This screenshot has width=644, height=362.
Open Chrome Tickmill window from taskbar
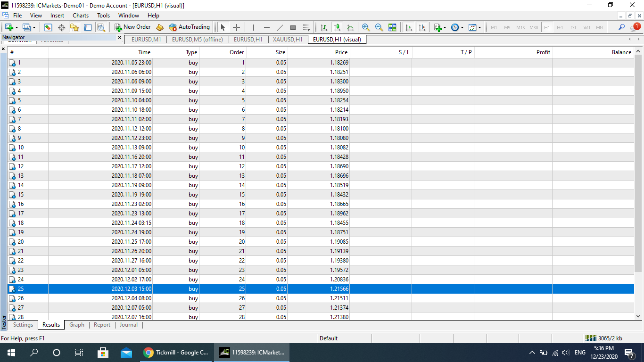click(176, 353)
